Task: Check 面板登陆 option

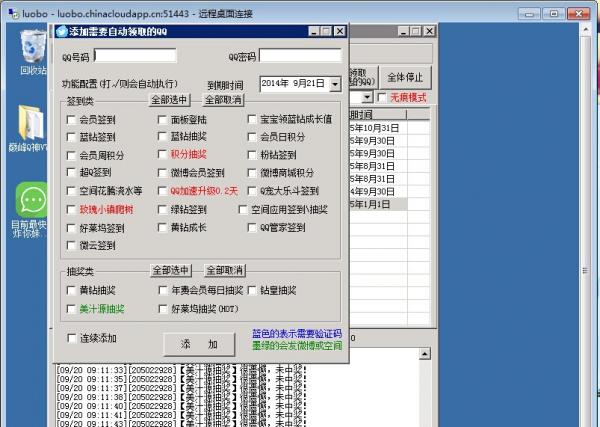Action: [162, 120]
